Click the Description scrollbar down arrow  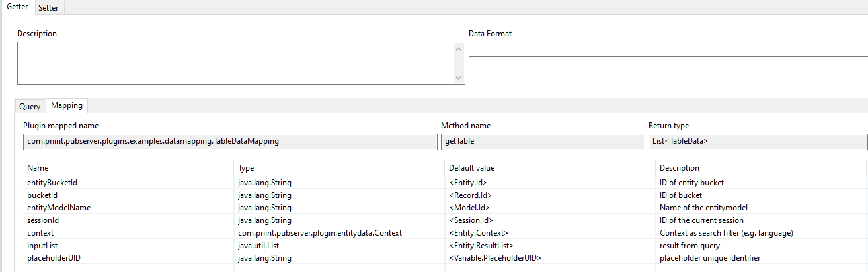coord(459,78)
